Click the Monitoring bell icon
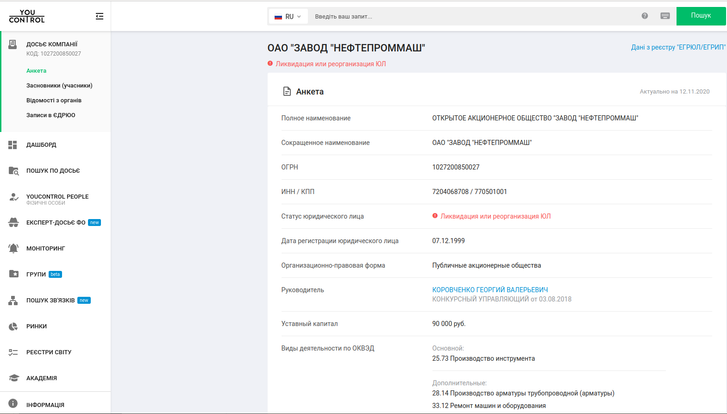Screen dimensions: 727x414 coord(13,248)
